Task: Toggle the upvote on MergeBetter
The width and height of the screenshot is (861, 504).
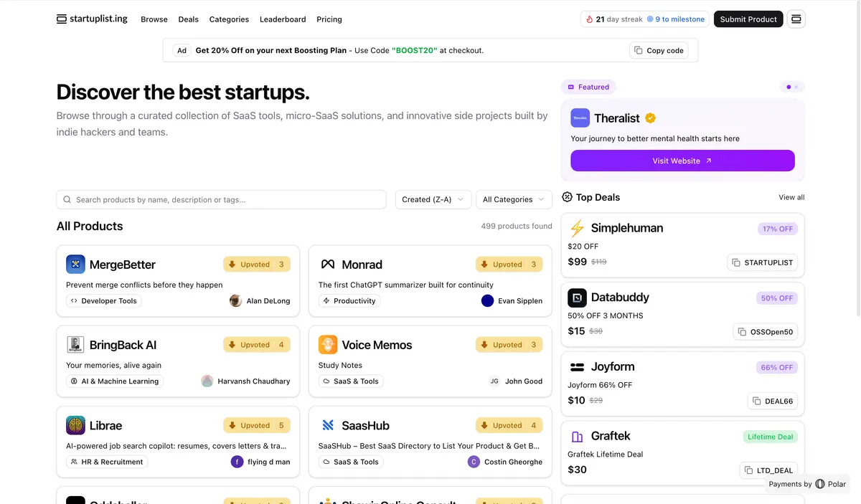Action: tap(256, 264)
